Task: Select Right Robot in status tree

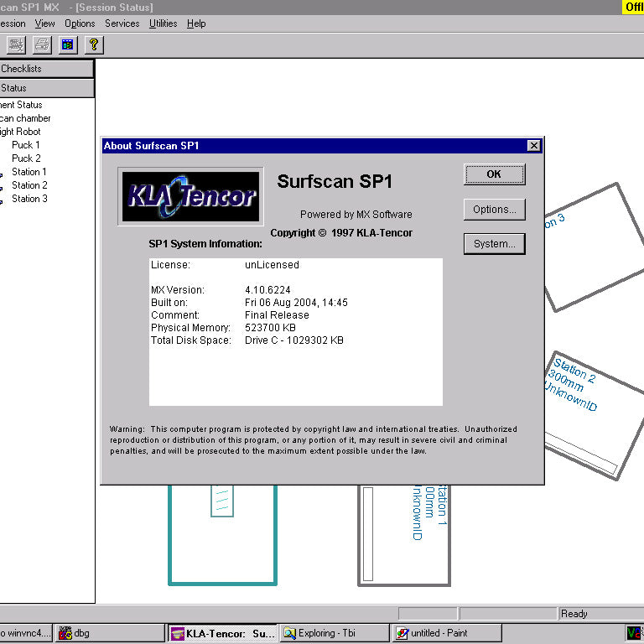Action: tap(20, 132)
